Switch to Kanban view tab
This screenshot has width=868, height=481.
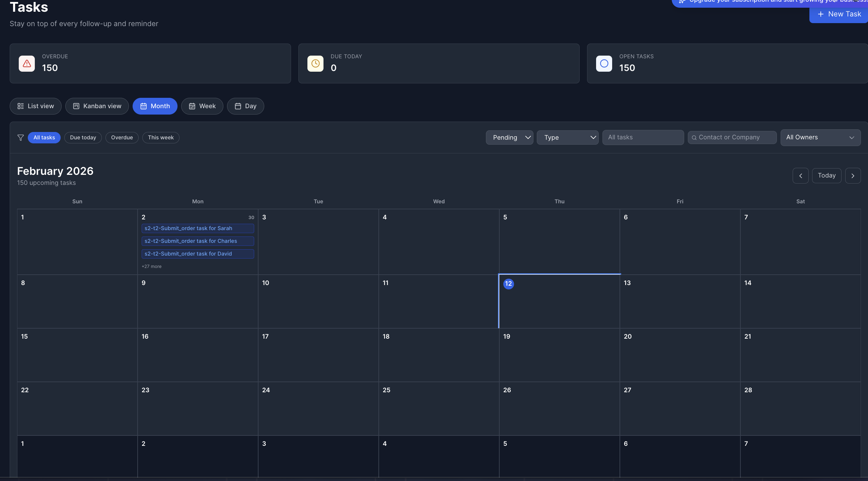pos(97,106)
